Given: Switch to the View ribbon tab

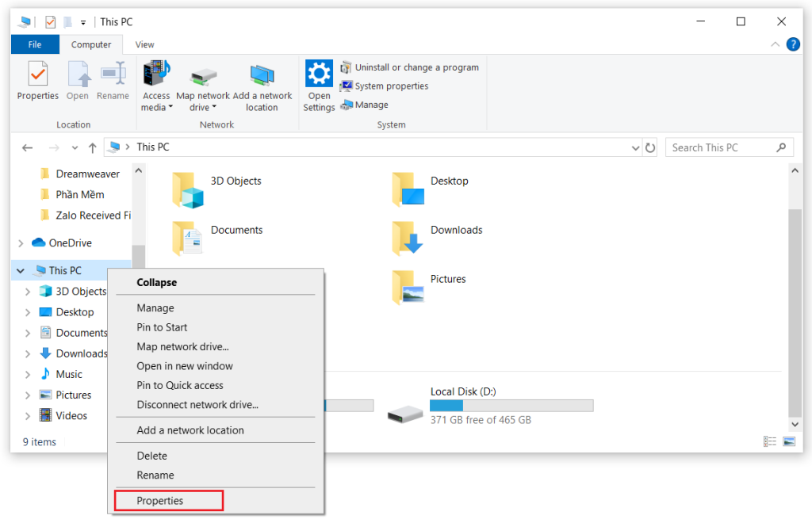Looking at the screenshot, I should [x=144, y=44].
